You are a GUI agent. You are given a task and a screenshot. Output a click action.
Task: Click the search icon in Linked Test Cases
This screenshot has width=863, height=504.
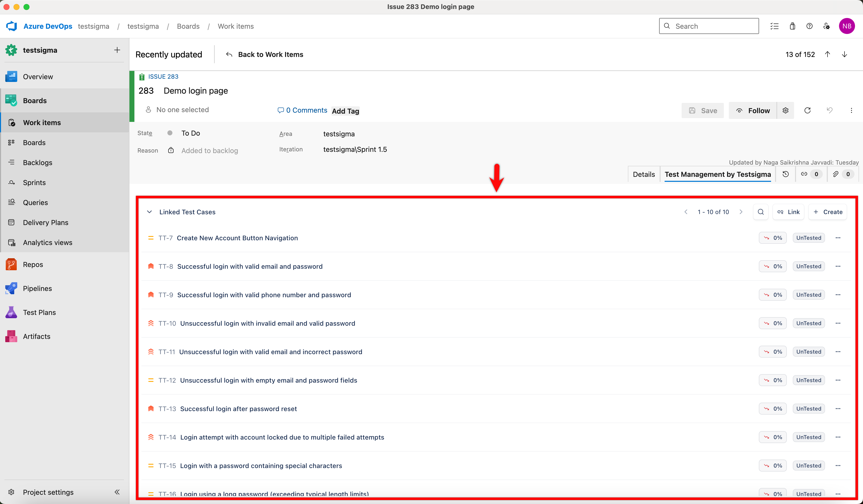(x=761, y=212)
